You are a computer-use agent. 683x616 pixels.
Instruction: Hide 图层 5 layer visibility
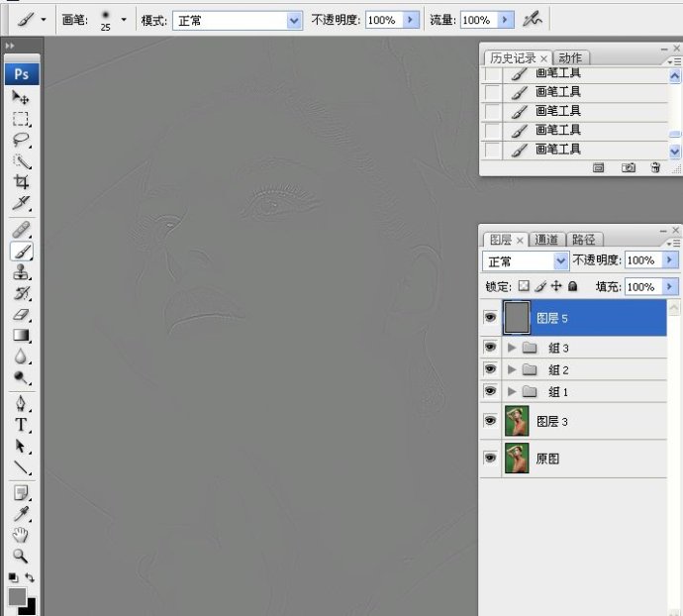(490, 317)
